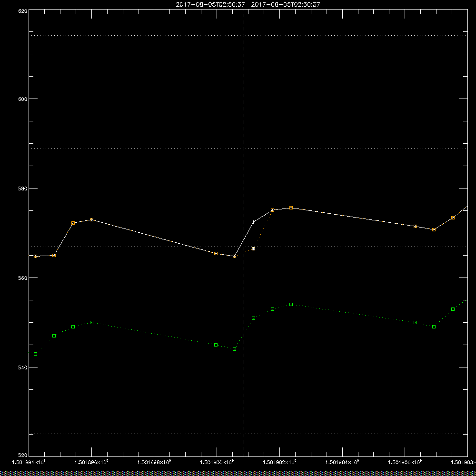This screenshot has width=476, height=476.
Task: Click the y-axis label 620
Action: pos(23,10)
